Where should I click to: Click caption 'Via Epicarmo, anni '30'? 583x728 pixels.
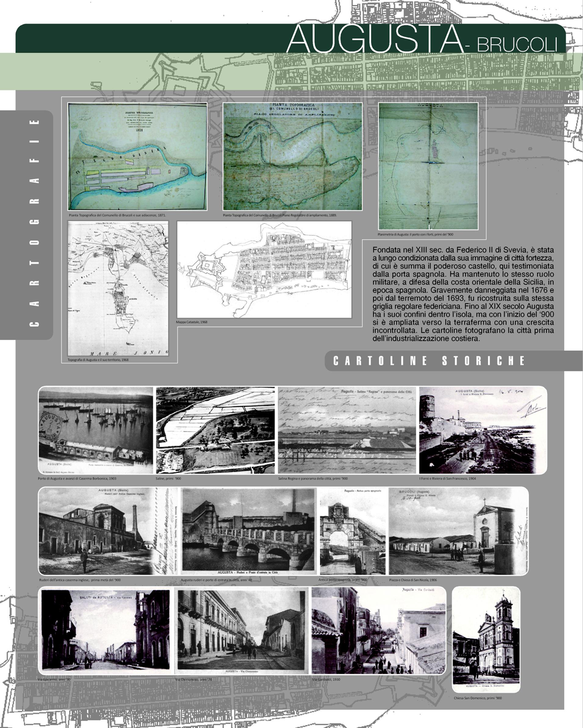click(55, 679)
